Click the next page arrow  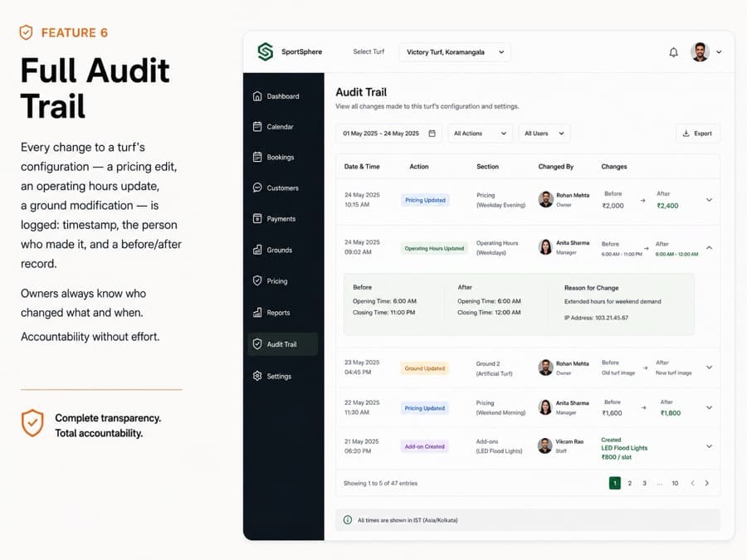click(x=707, y=483)
